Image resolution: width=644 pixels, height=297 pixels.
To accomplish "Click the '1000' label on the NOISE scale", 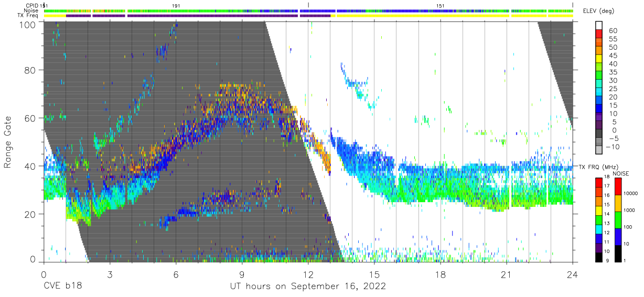I will pos(629,211).
